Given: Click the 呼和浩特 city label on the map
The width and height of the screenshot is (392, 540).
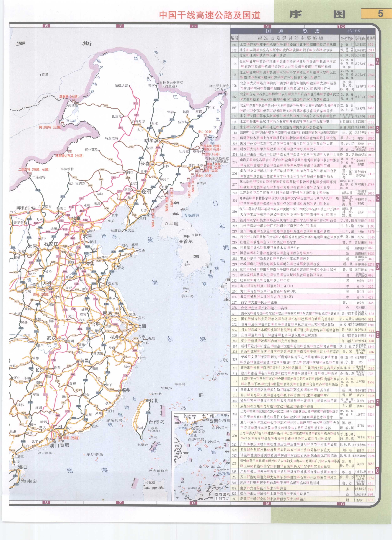Looking at the screenshot, I should click(x=26, y=208).
